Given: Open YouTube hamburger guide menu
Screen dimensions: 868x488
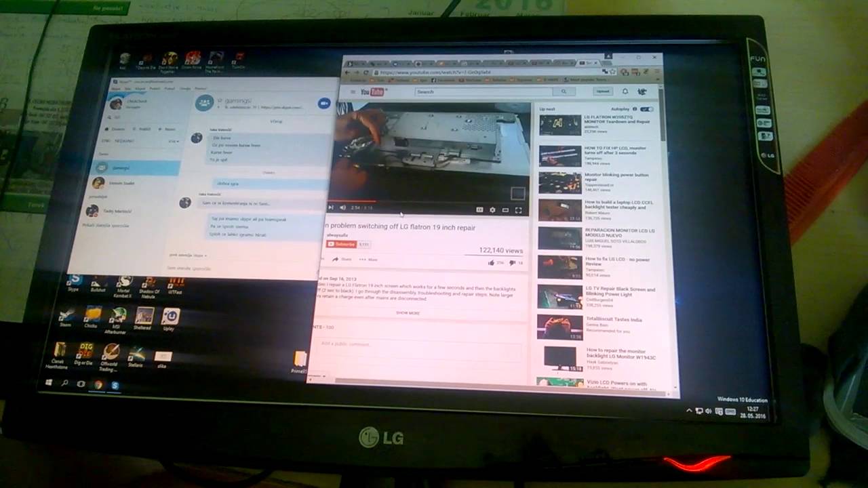Looking at the screenshot, I should point(353,91).
